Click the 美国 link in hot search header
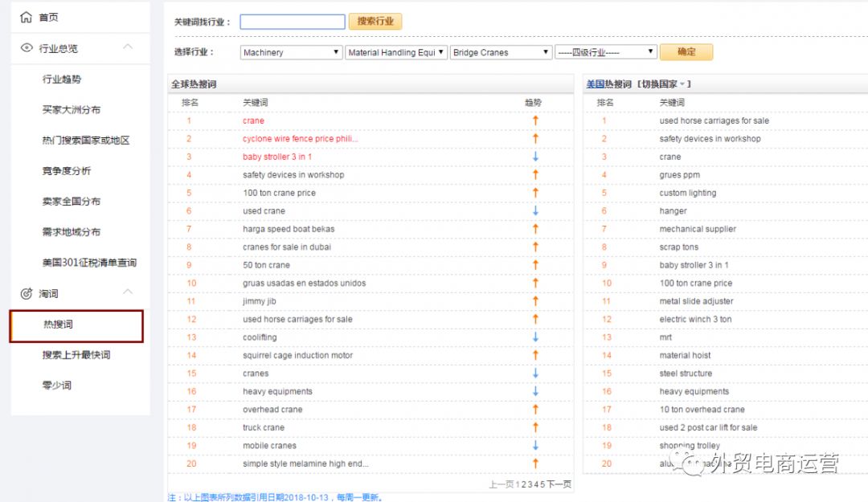868x502 pixels. (x=595, y=84)
